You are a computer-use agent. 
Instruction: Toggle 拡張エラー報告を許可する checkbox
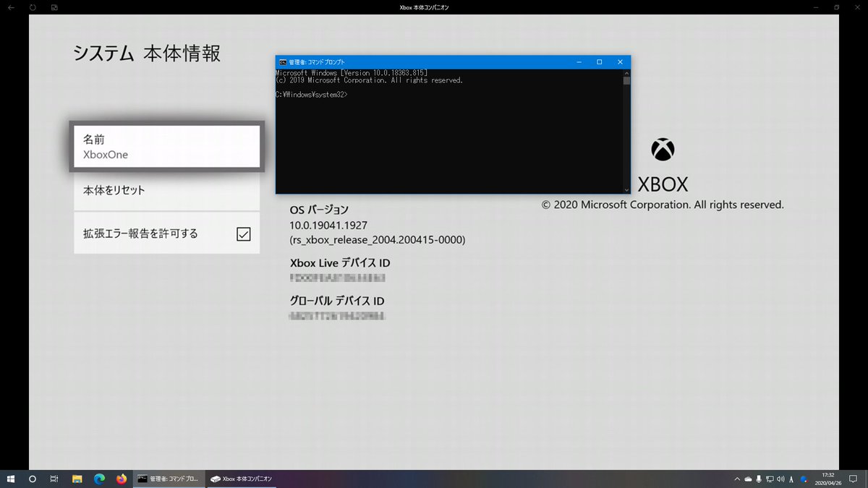pyautogui.click(x=244, y=234)
